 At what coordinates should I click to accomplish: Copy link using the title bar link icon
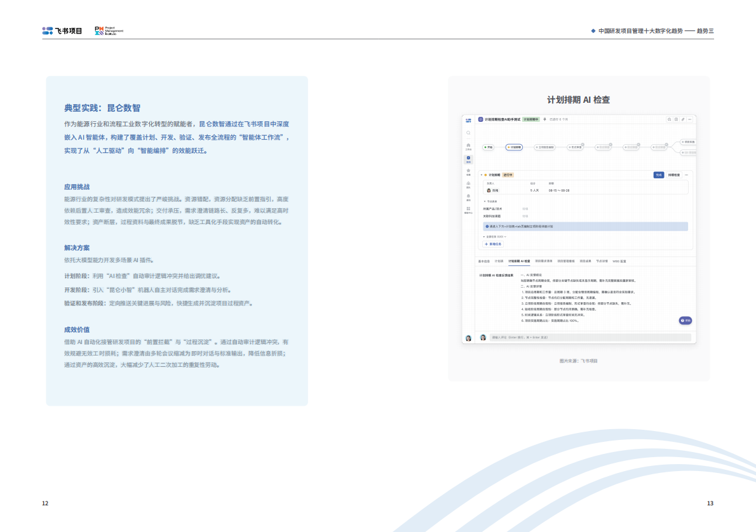(683, 119)
